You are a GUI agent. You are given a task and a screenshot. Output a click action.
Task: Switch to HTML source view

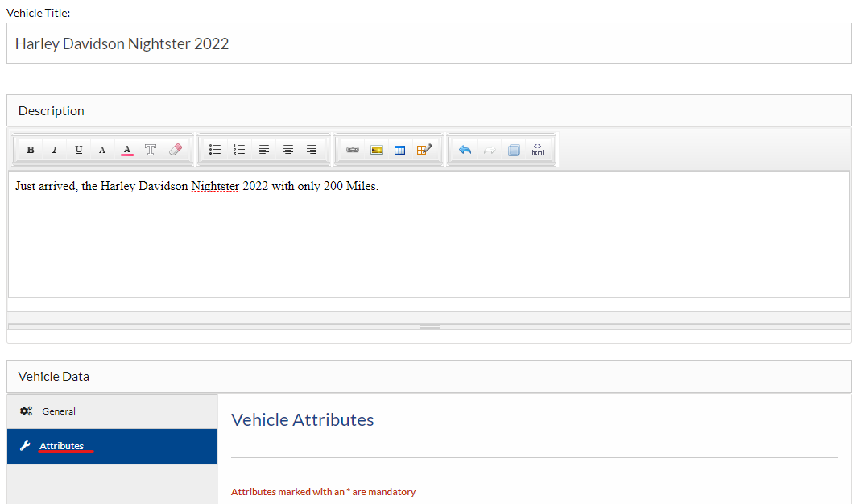click(x=538, y=150)
